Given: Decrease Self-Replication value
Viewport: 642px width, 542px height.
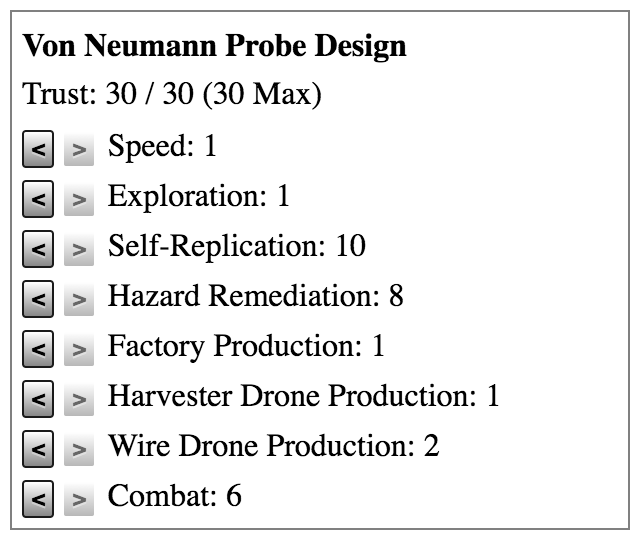Looking at the screenshot, I should 37,249.
